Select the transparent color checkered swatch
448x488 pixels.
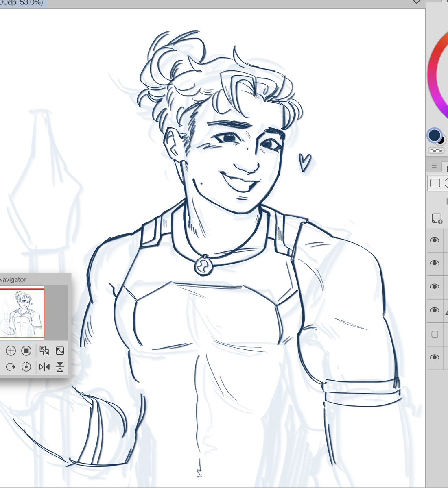click(436, 150)
